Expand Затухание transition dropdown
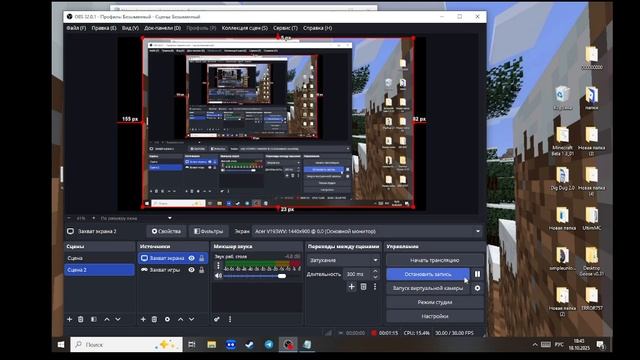 (343, 260)
